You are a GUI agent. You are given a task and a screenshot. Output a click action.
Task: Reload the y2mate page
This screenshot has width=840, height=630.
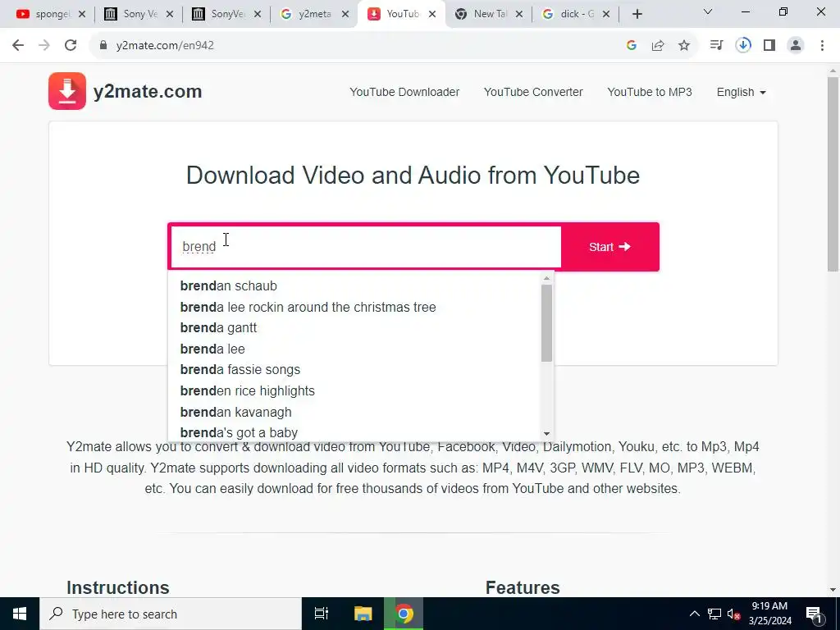click(71, 46)
